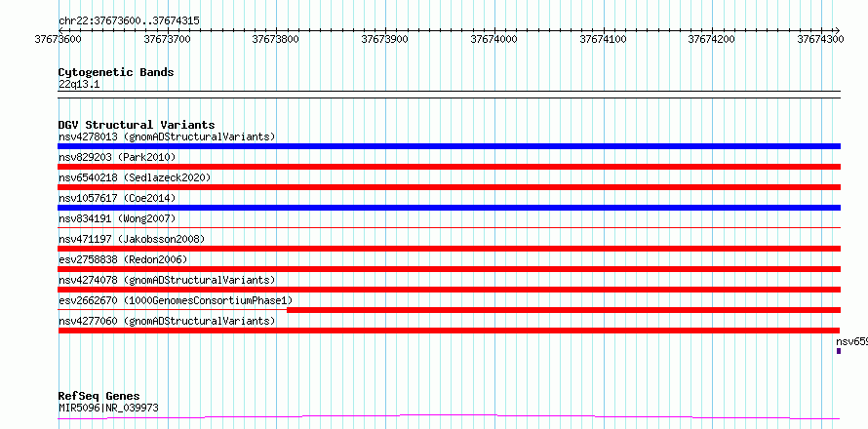Open the nsv834191 (Wong2007) label
Image resolution: width=868 pixels, height=429 pixels.
[117, 218]
